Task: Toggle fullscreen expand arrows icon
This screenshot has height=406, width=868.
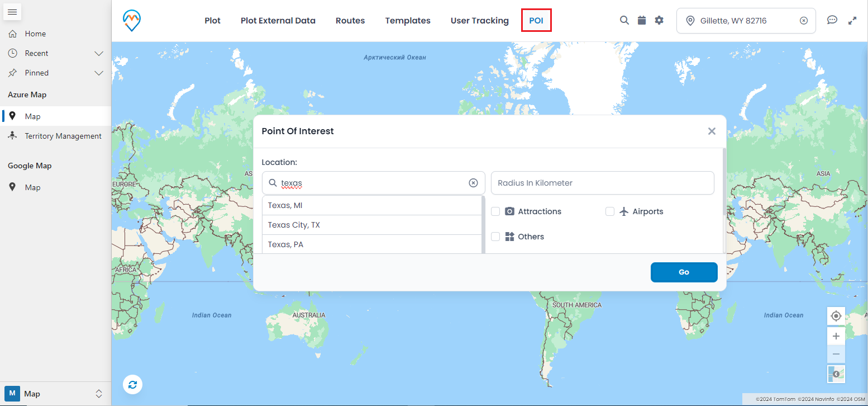Action: click(852, 21)
